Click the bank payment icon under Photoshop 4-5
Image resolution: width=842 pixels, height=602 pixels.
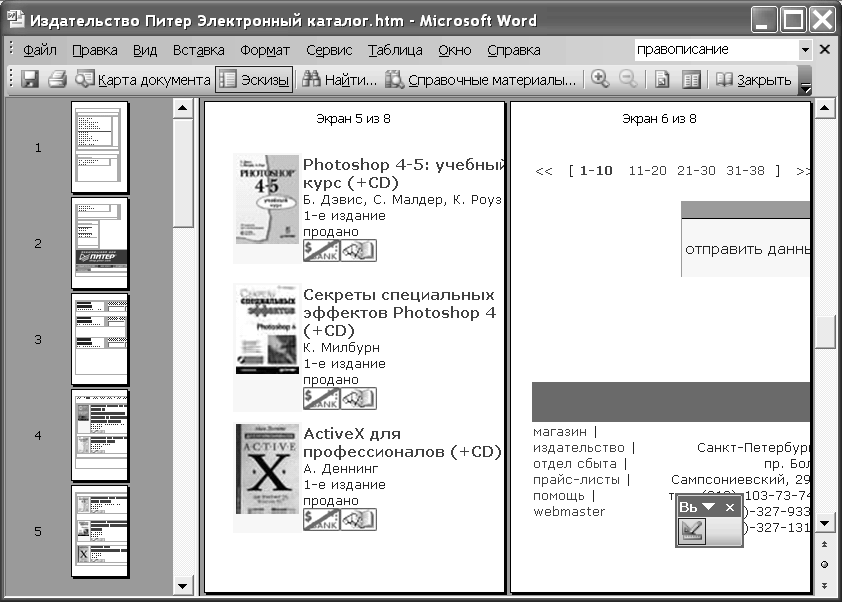coord(321,250)
